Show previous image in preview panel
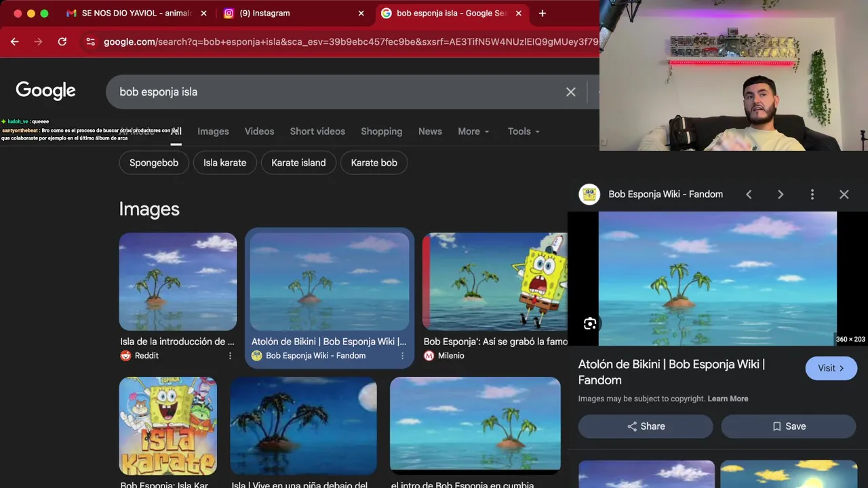 pos(749,195)
